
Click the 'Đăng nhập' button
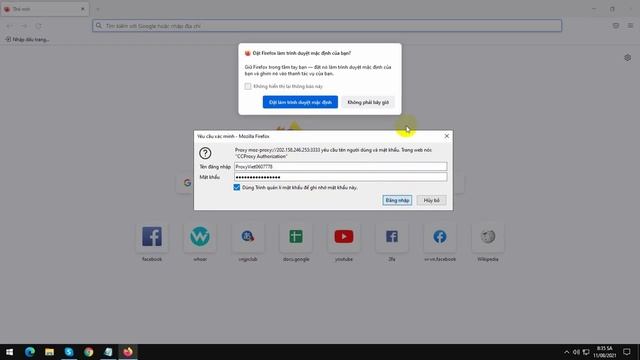tap(397, 200)
